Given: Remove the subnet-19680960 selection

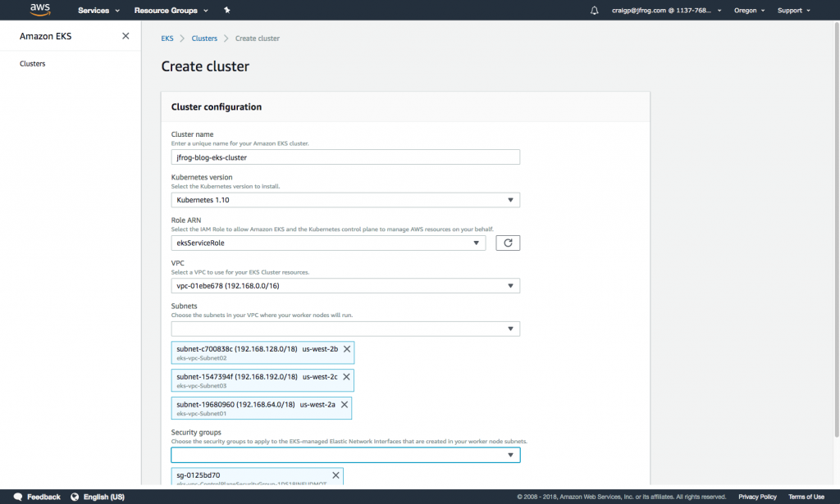Looking at the screenshot, I should [343, 402].
